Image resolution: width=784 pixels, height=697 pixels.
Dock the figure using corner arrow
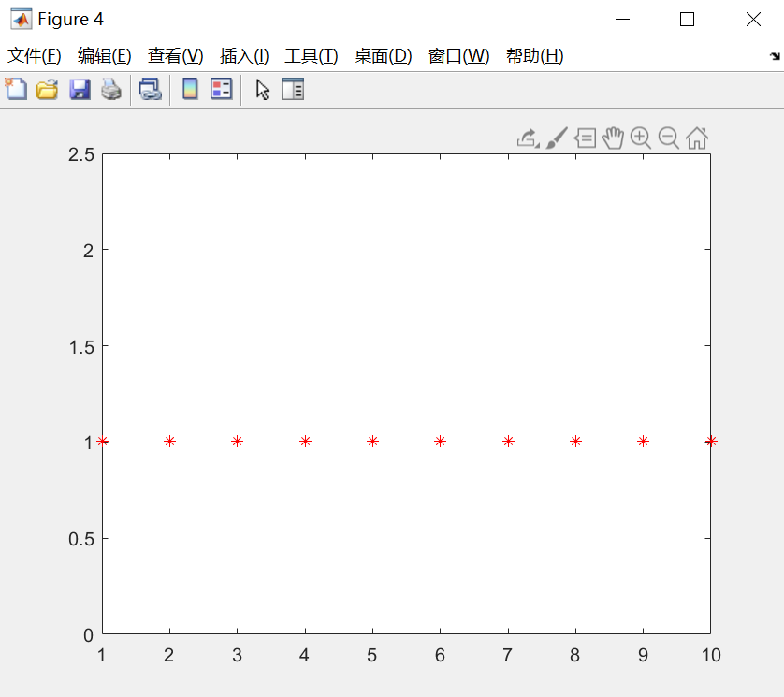pyautogui.click(x=775, y=56)
